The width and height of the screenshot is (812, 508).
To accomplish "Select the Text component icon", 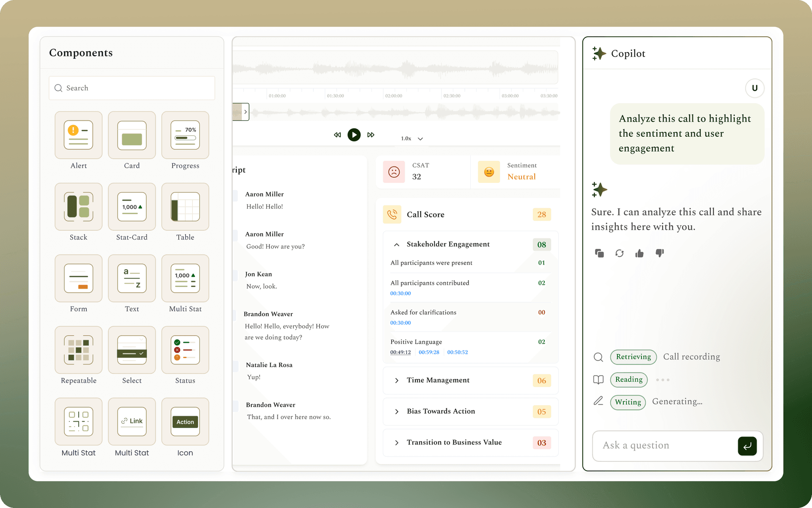I will 132,278.
